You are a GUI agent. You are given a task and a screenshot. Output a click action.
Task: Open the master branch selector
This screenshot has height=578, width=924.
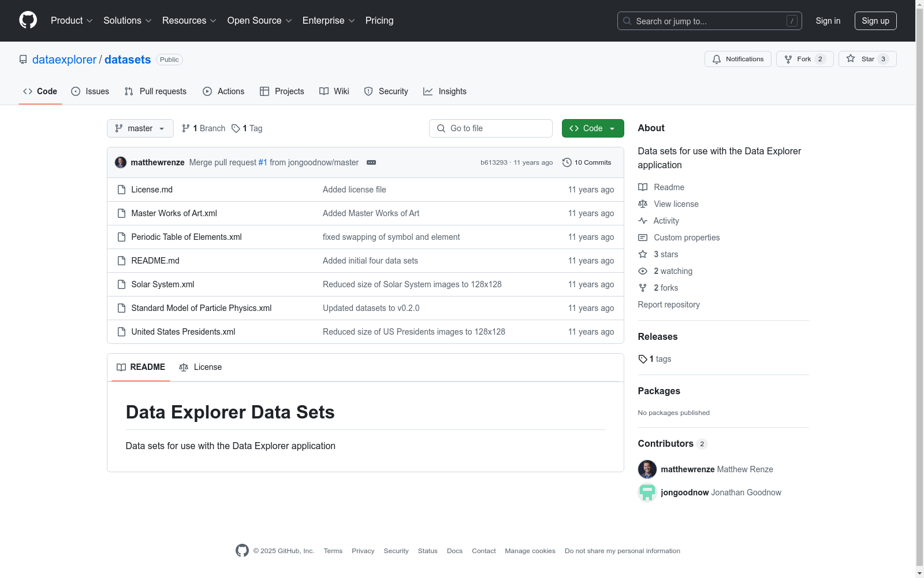click(x=140, y=128)
